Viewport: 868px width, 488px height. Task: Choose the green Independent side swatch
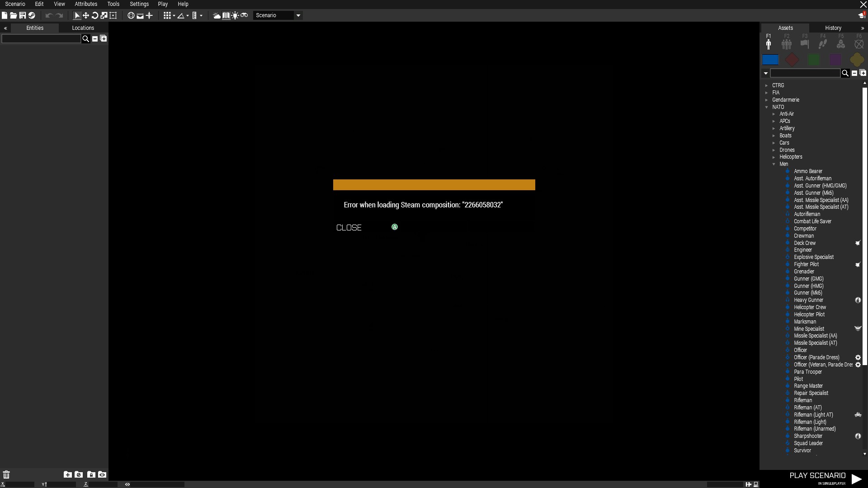tap(814, 60)
